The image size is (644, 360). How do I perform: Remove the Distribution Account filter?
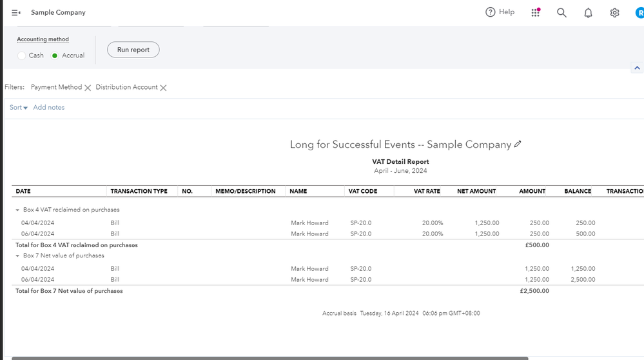(163, 88)
